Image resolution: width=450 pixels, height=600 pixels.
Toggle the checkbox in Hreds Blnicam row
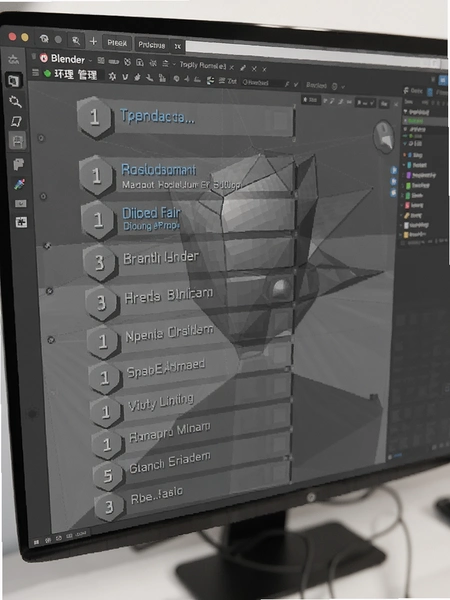[x=282, y=290]
